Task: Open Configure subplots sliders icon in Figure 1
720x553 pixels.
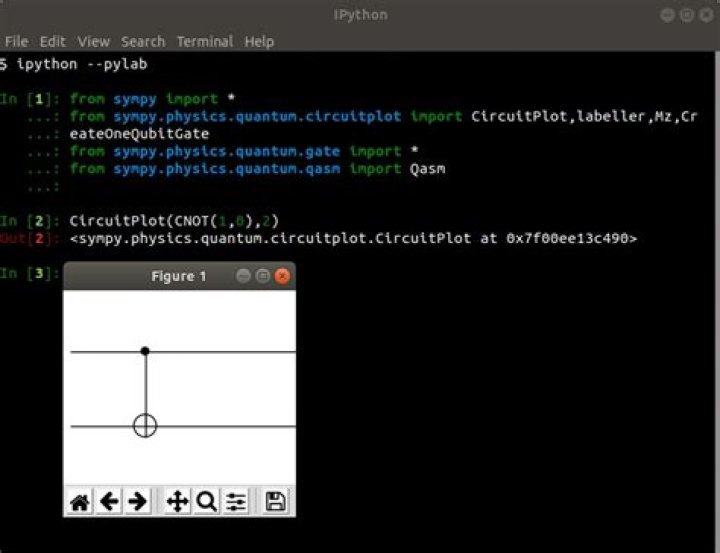Action: [x=236, y=502]
